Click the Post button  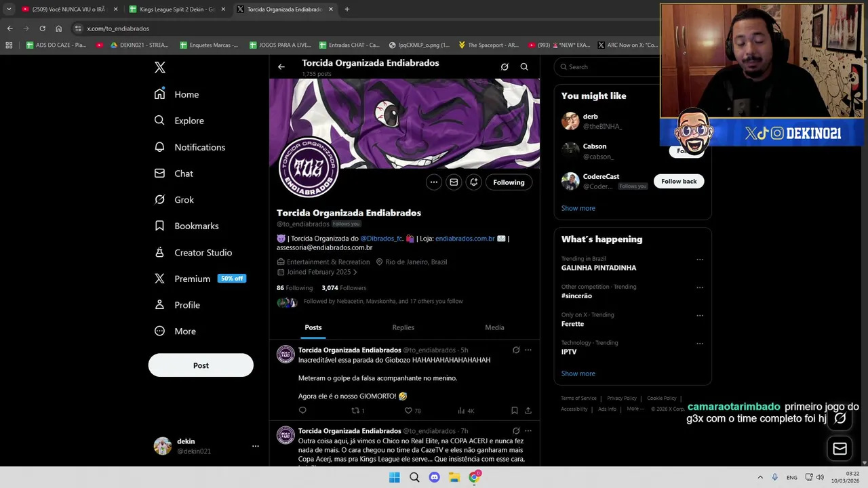(201, 365)
